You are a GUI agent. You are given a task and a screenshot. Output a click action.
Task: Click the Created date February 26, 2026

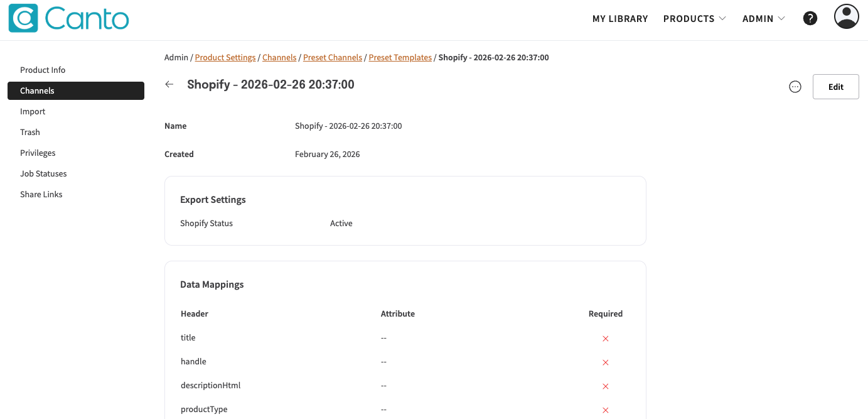328,154
